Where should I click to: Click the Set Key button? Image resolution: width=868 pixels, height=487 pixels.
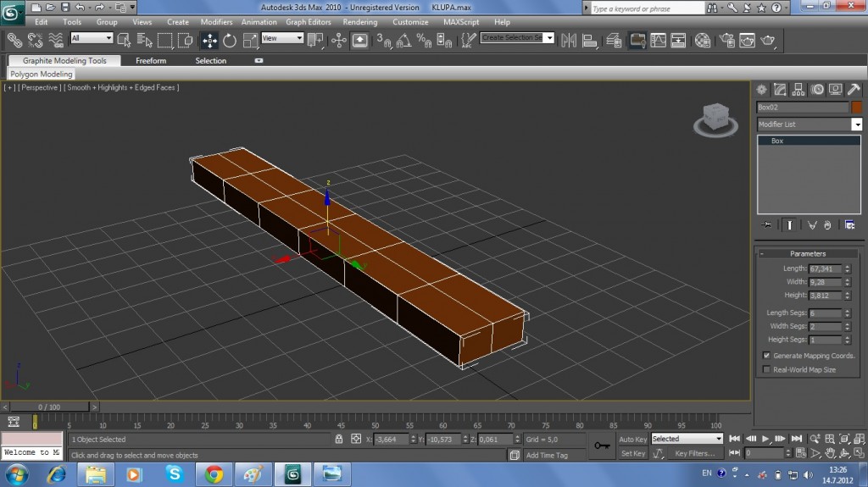click(632, 453)
